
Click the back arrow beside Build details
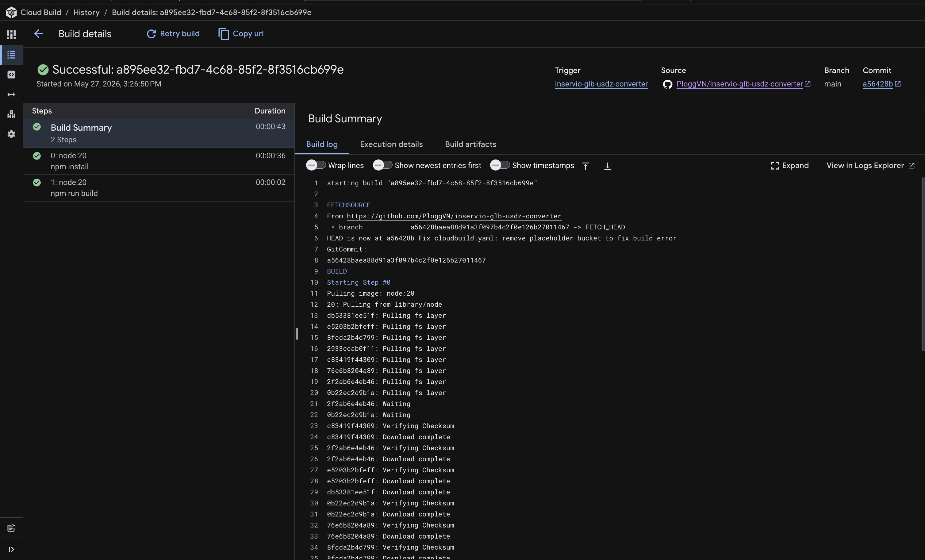(x=39, y=34)
